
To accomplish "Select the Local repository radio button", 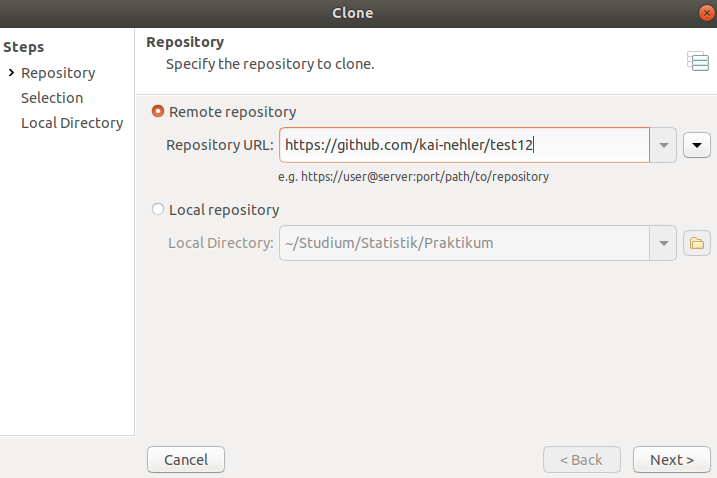I will pos(158,209).
